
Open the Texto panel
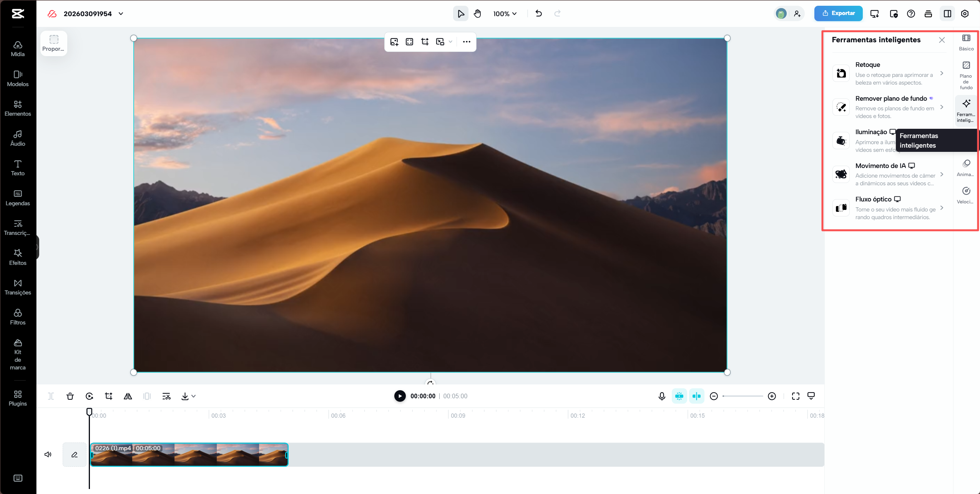(17, 167)
